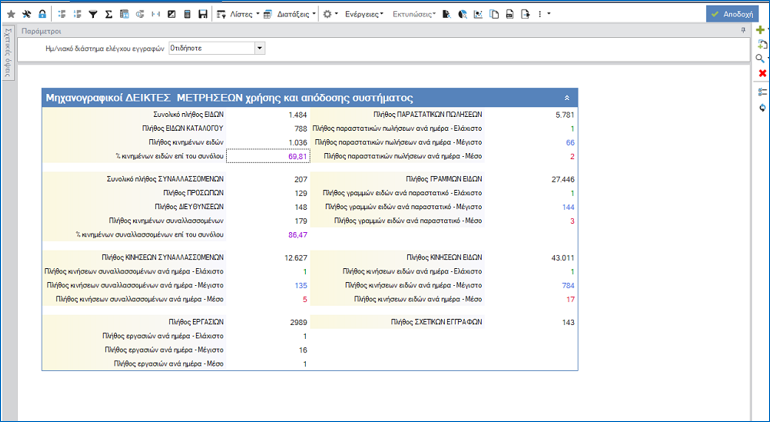Click the value 207 for ΣΥΝΑΛΛΑΣΣΟΜΕΝΩΝ
The width and height of the screenshot is (770, 422).
pos(301,179)
